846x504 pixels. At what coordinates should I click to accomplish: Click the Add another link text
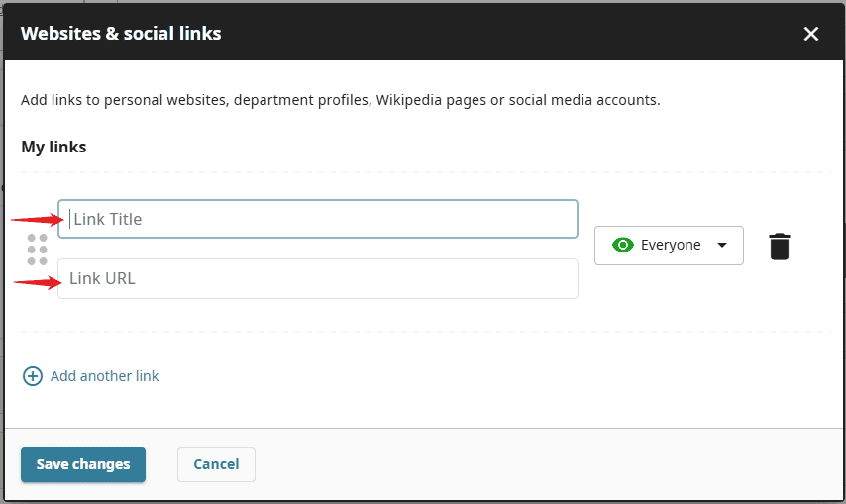tap(104, 376)
